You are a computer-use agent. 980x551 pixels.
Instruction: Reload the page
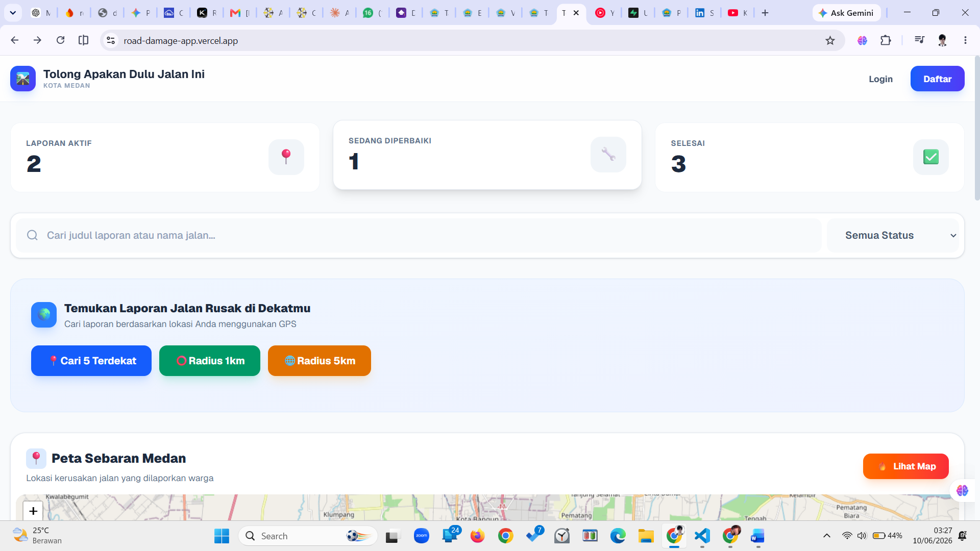pos(60,40)
